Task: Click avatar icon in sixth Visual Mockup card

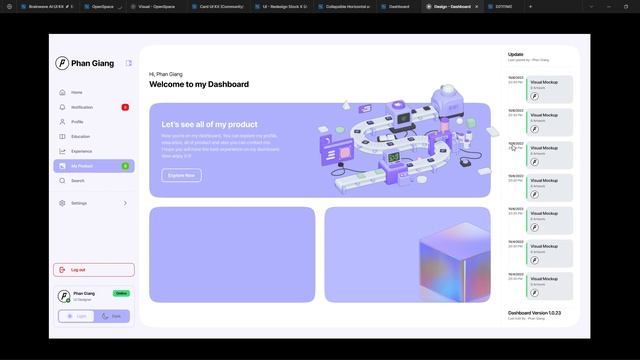Action: point(534,260)
